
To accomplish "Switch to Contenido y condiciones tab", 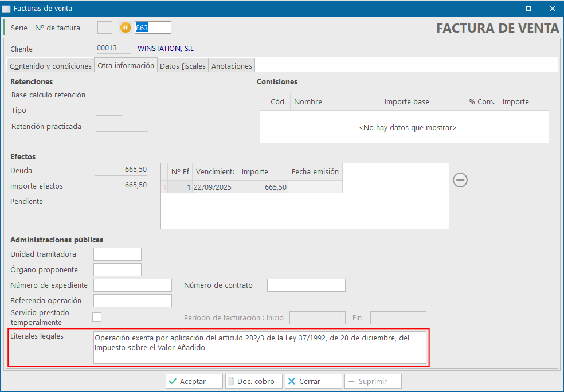I will point(50,66).
